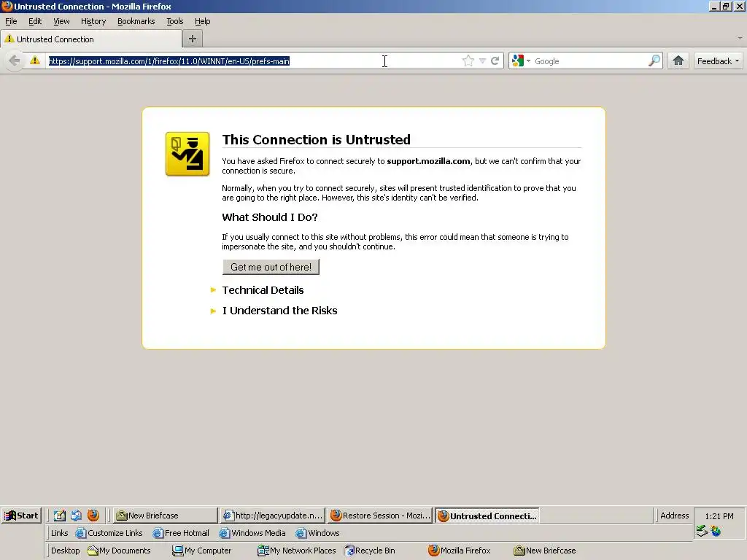Image resolution: width=747 pixels, height=560 pixels.
Task: Open the URL history dropdown arrow
Action: point(482,61)
